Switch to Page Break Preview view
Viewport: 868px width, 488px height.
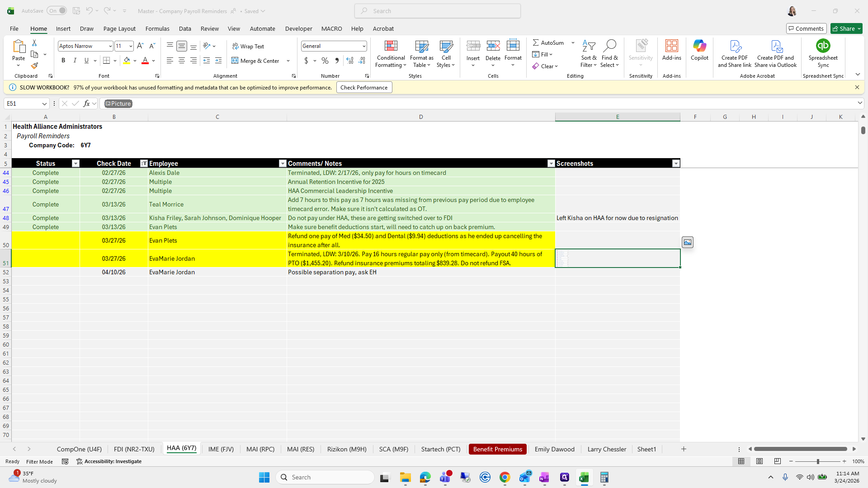778,461
